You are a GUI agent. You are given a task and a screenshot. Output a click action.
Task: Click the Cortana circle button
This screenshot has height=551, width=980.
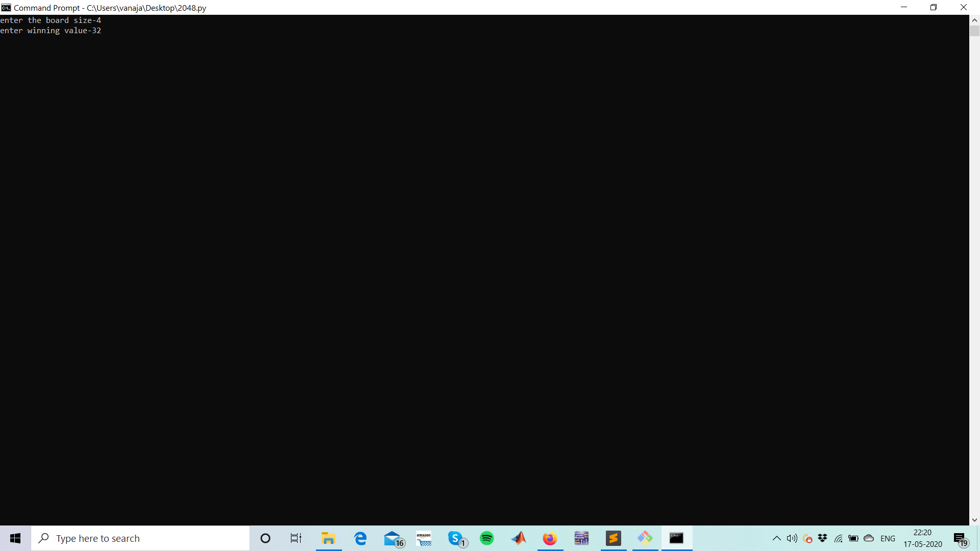click(265, 538)
